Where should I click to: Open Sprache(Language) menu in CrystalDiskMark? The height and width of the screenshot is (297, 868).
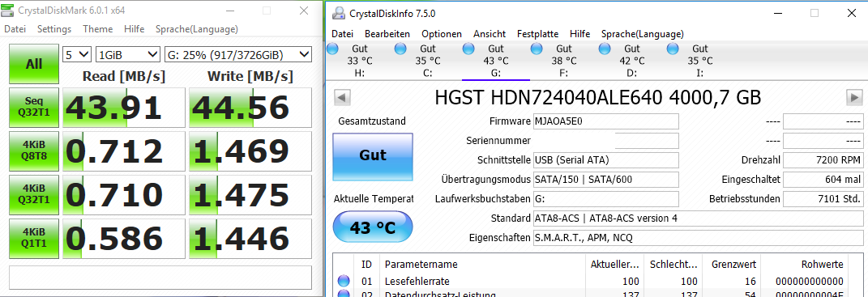197,29
